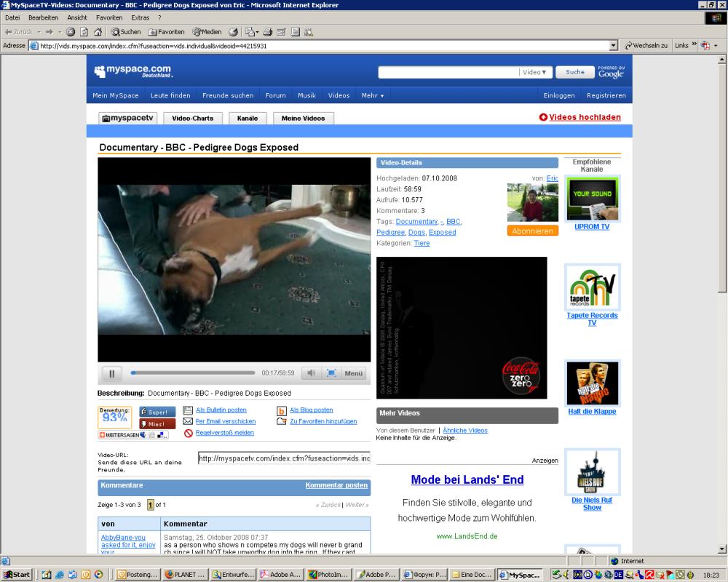This screenshot has height=582, width=728.
Task: Click the IE Stop loading icon
Action: coord(71,32)
